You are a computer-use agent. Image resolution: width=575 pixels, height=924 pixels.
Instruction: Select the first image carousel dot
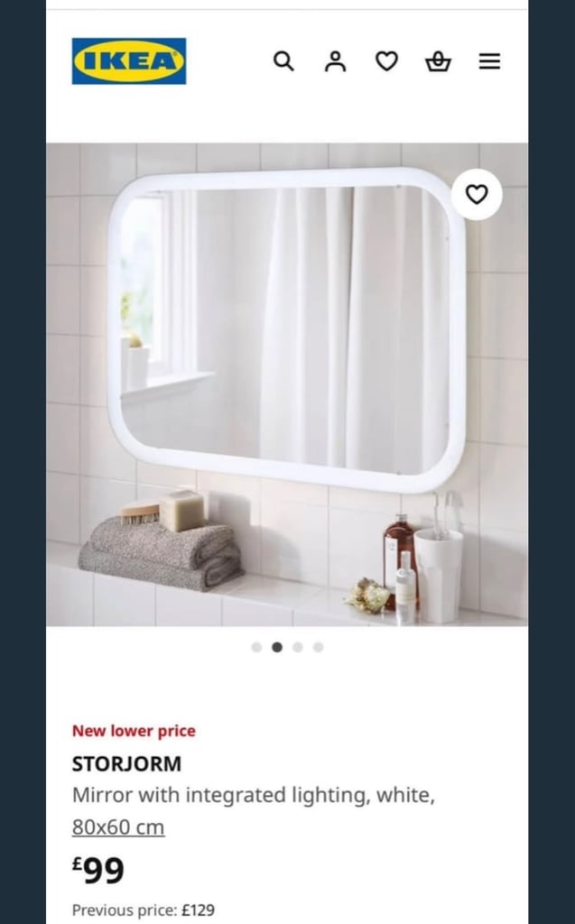point(256,647)
